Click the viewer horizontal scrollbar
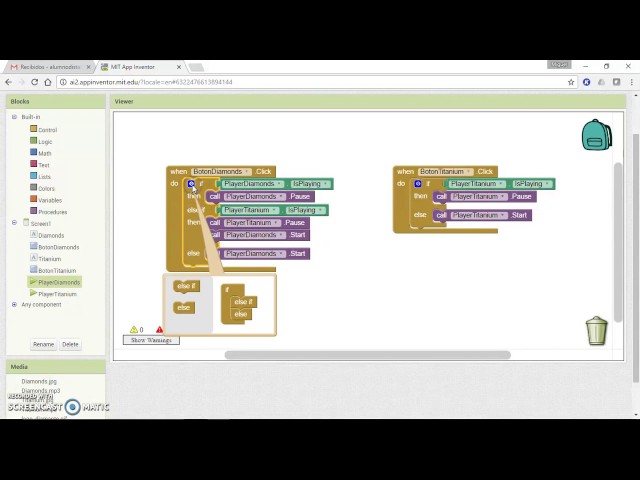The width and height of the screenshot is (640, 480). (367, 355)
